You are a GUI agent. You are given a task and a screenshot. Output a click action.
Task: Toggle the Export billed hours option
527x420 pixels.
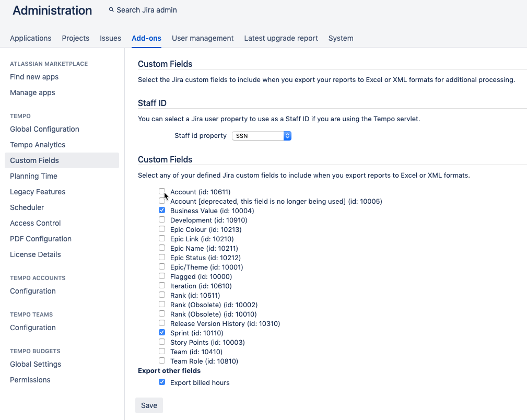(x=162, y=382)
